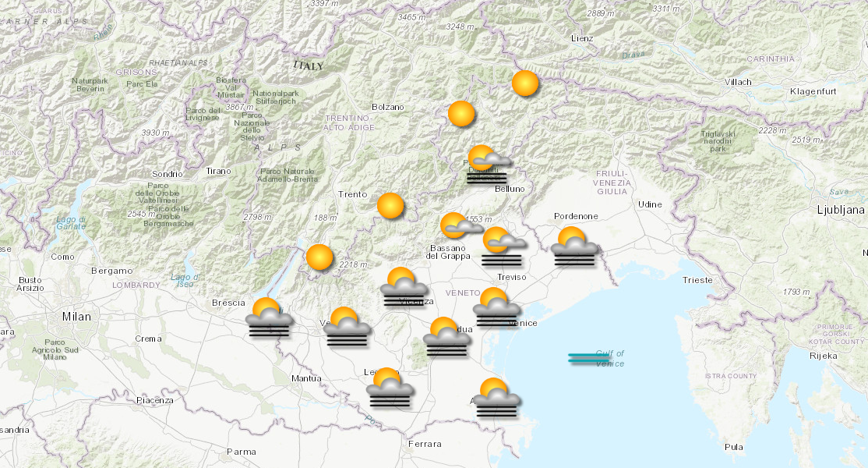Select the sun icon above Trento
The width and height of the screenshot is (868, 468).
[390, 207]
